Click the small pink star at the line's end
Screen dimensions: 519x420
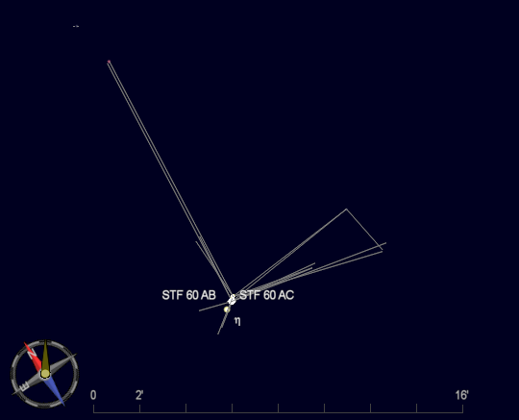coord(109,62)
